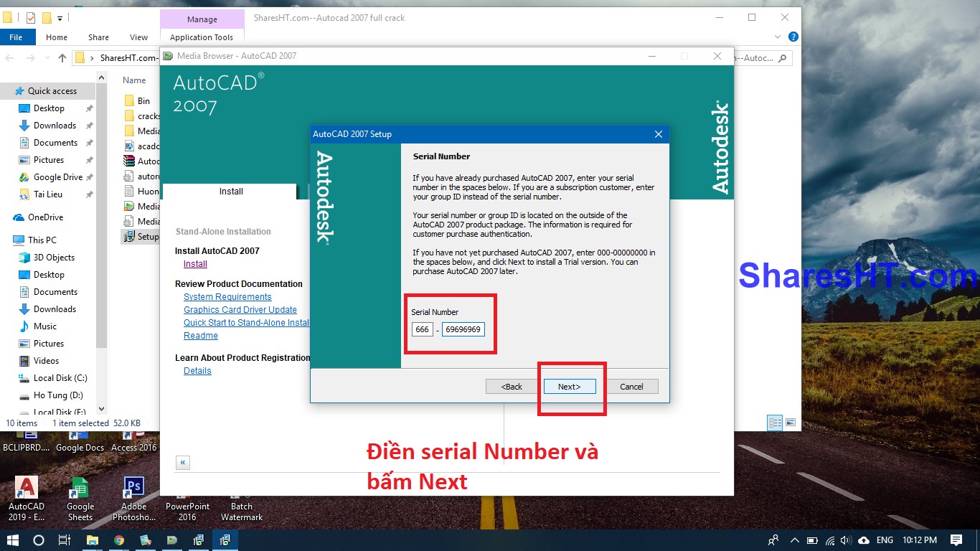
Task: Open Music under This PC
Action: click(45, 326)
